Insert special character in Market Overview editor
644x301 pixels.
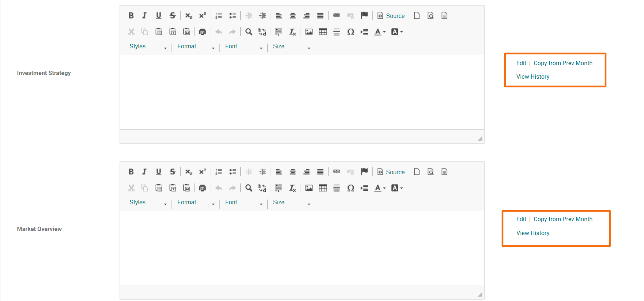tap(351, 188)
